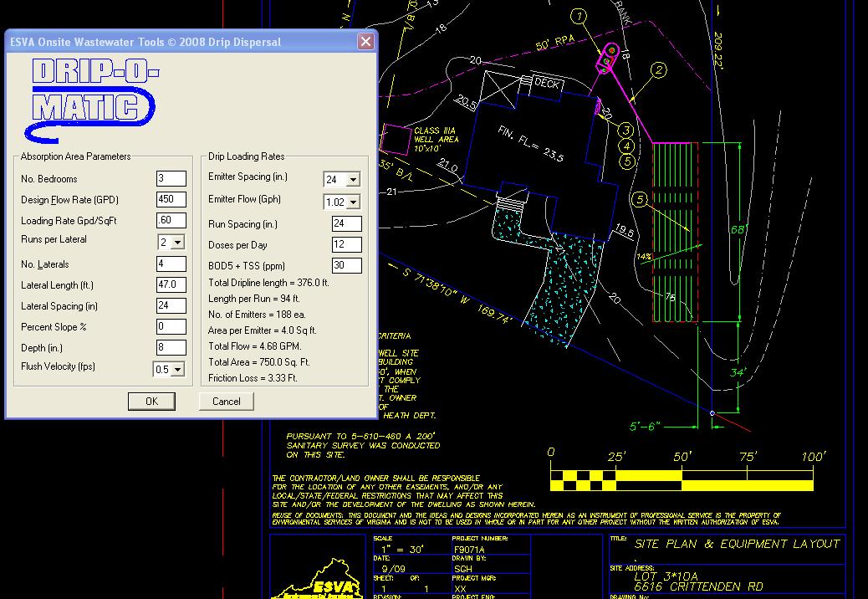
Task: Click the No. Bedrooms input field
Action: tap(171, 179)
